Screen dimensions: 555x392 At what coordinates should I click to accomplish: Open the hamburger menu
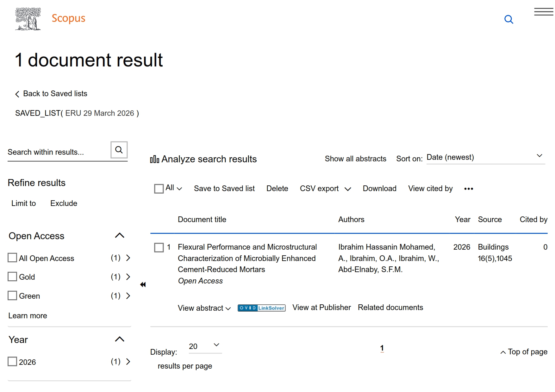pos(543,12)
